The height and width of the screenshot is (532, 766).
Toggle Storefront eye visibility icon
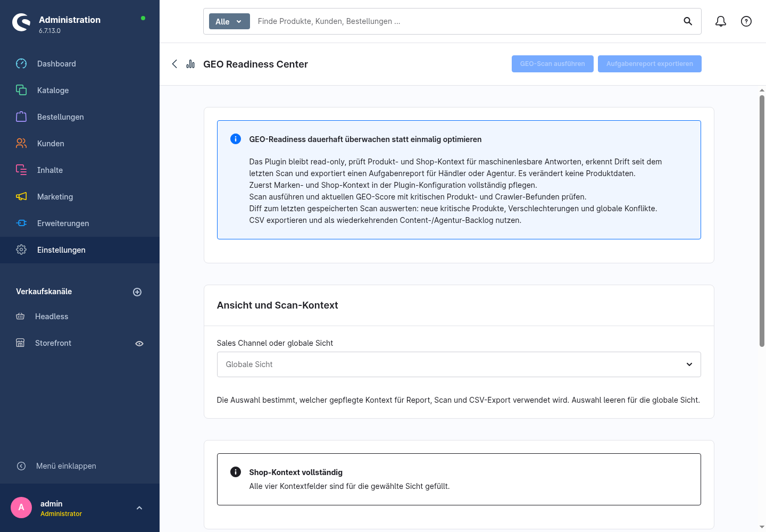click(139, 344)
